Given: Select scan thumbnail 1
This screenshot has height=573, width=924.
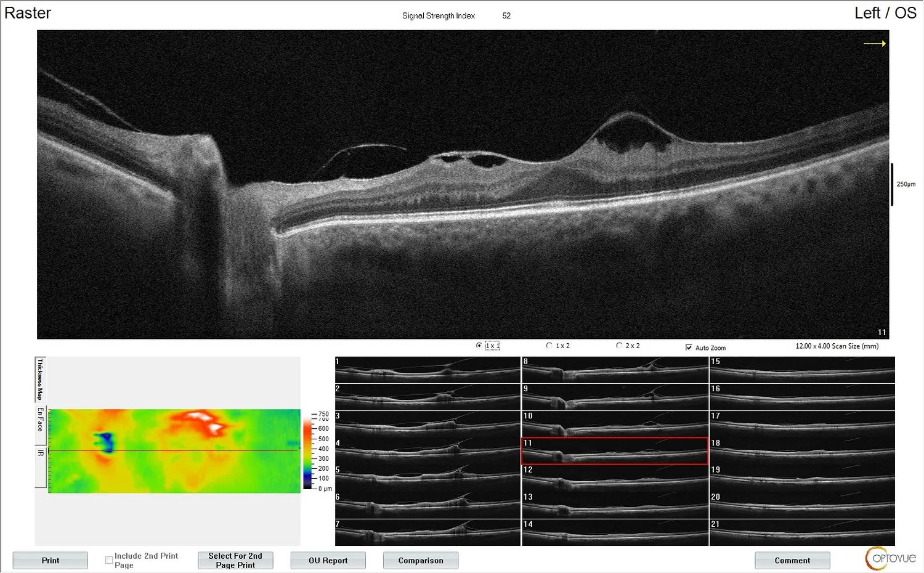Looking at the screenshot, I should pyautogui.click(x=427, y=370).
